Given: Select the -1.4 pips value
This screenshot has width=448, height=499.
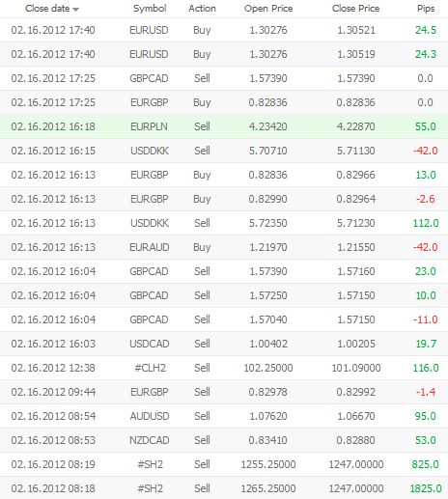Looking at the screenshot, I should tap(426, 392).
